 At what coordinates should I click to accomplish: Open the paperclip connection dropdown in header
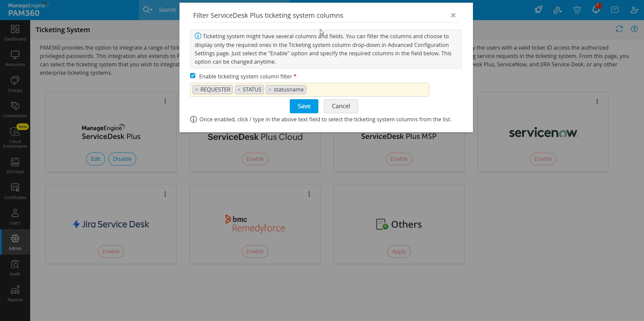tap(558, 9)
